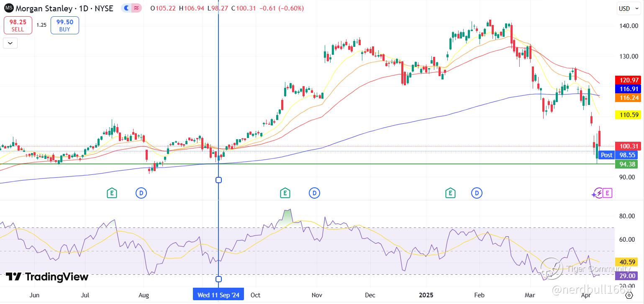Click the dividend D marker before February
Screen dimensions: 644x304
pyautogui.click(x=477, y=193)
